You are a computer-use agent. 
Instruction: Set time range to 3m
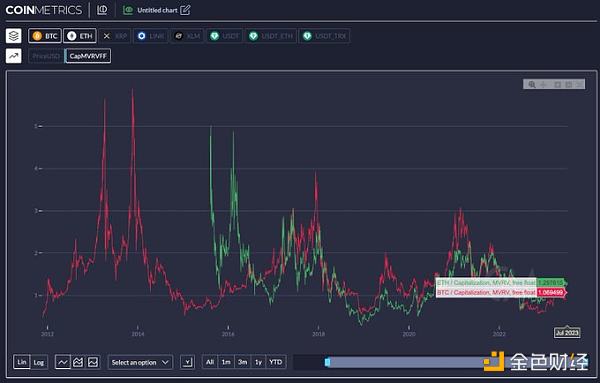[242, 362]
